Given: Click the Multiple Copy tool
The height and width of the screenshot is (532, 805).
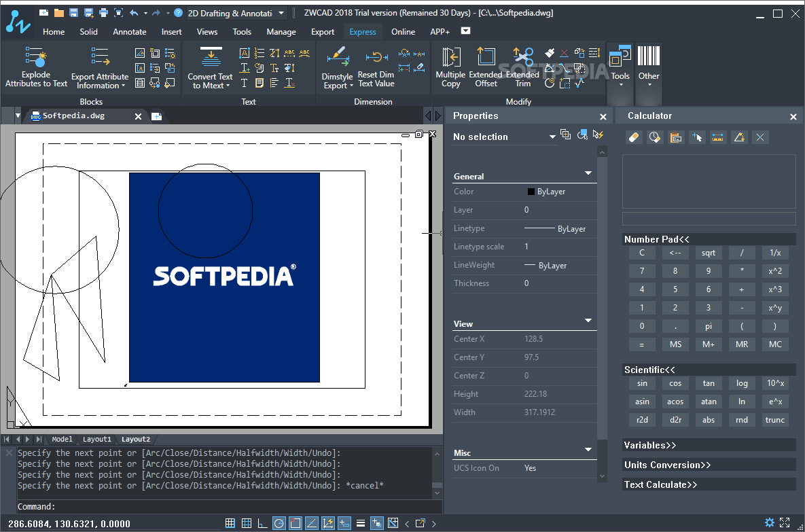Looking at the screenshot, I should tap(450, 67).
